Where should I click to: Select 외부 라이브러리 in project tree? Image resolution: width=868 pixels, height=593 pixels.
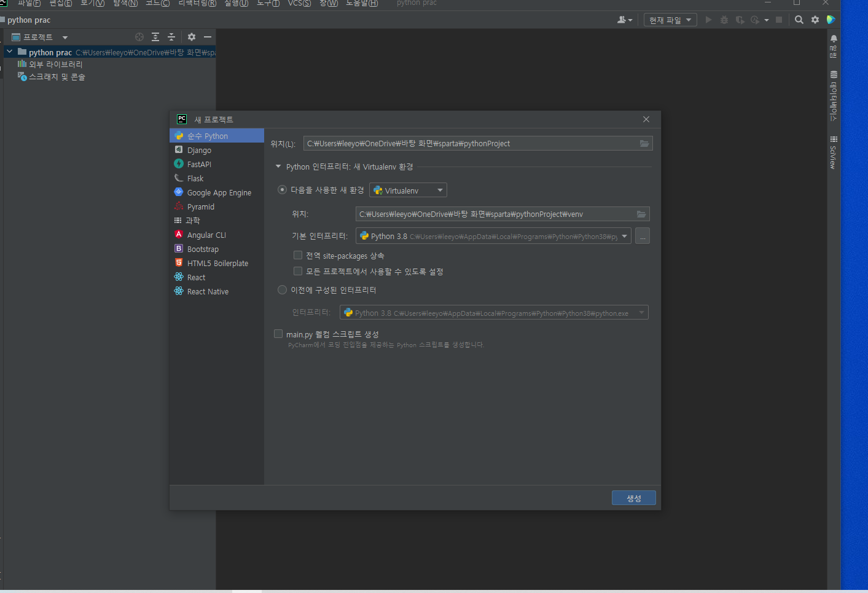point(56,64)
